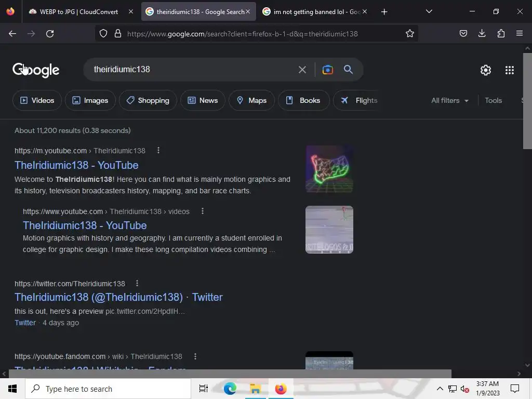The image size is (532, 399).
Task: Open the Pocket save icon
Action: coord(463,33)
